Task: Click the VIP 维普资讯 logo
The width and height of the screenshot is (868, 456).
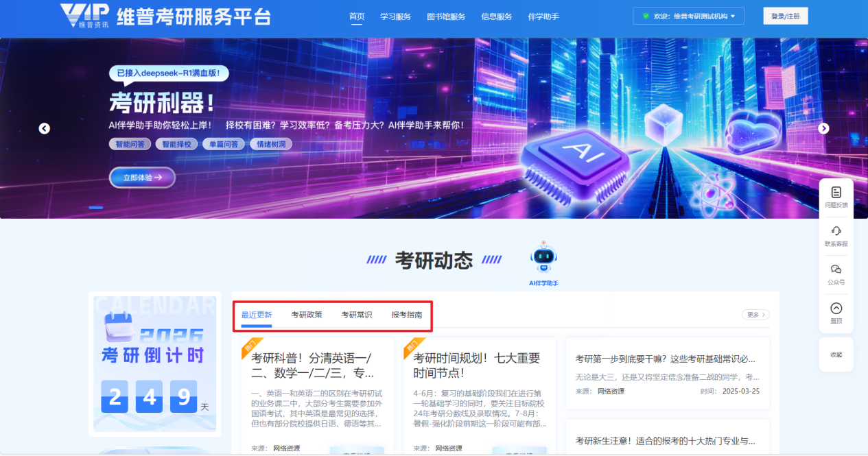Action: coord(84,16)
